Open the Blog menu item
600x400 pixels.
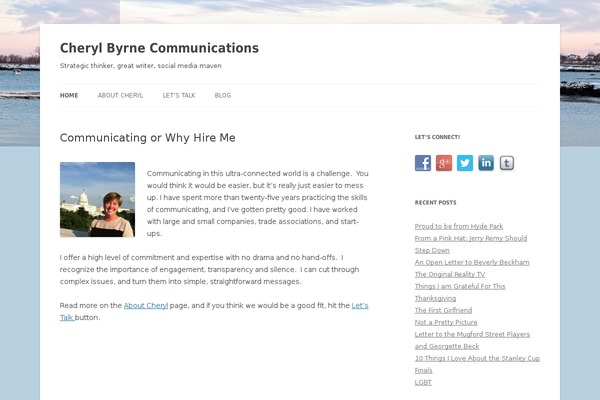point(222,95)
